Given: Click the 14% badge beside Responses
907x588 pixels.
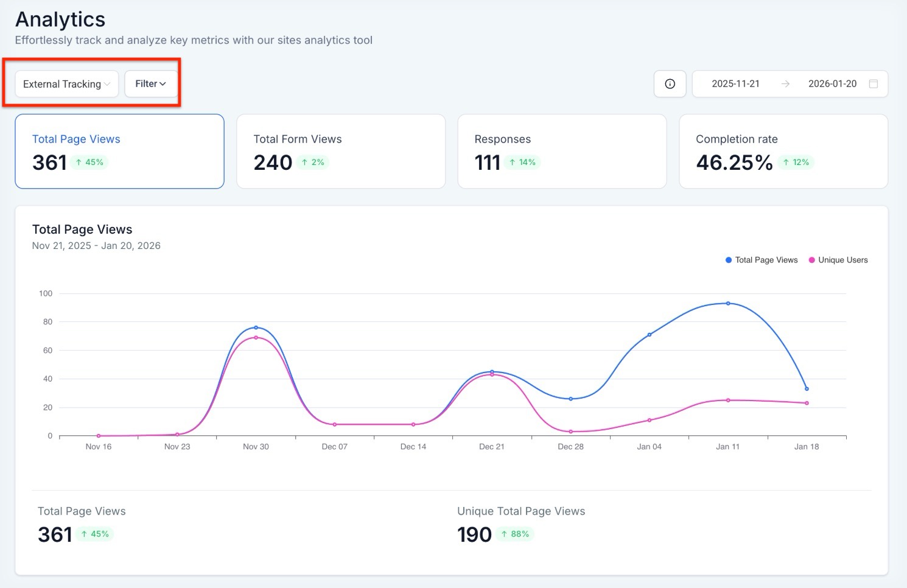Looking at the screenshot, I should pos(522,163).
